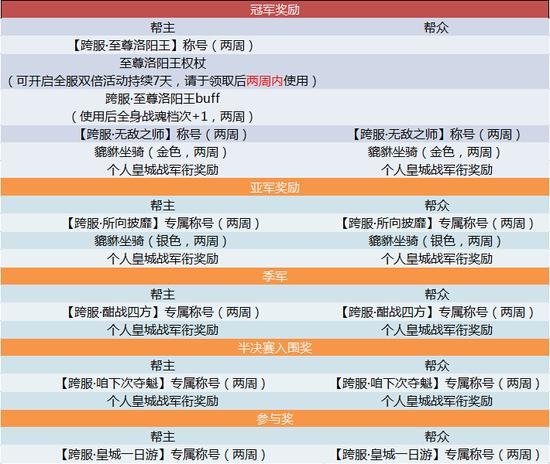The image size is (550, 464).
Task: Select 帮主 heading under 冠军奖励
Action: [162, 27]
